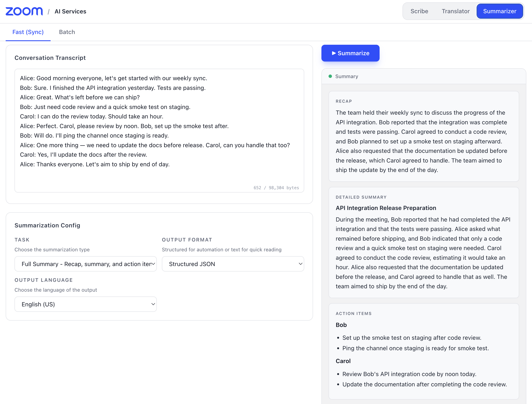Click the RECAP section label
This screenshot has height=404, width=532.
(344, 101)
